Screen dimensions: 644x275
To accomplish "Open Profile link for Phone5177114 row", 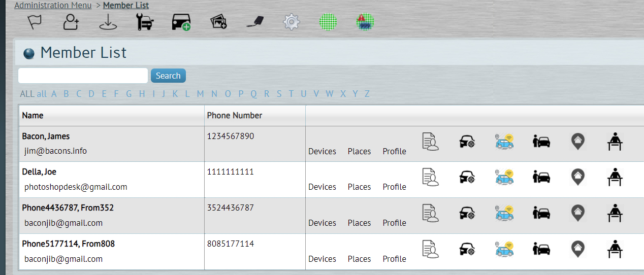I will 395,259.
